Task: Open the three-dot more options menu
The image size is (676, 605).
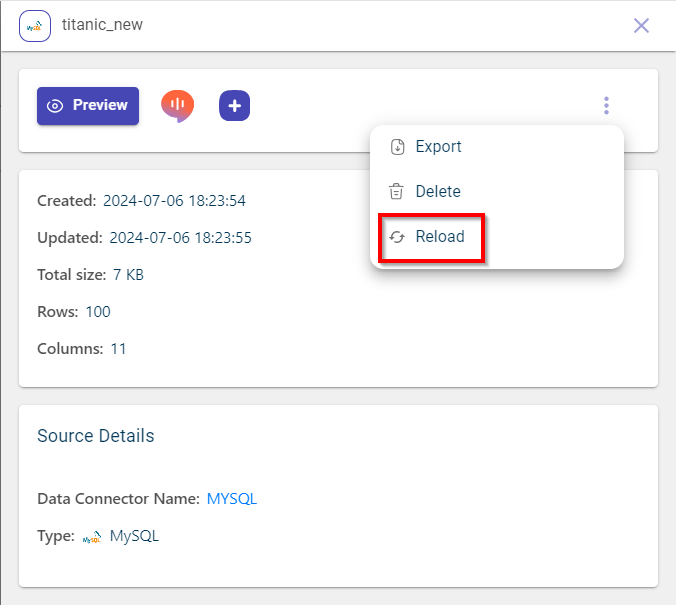Action: pyautogui.click(x=606, y=105)
